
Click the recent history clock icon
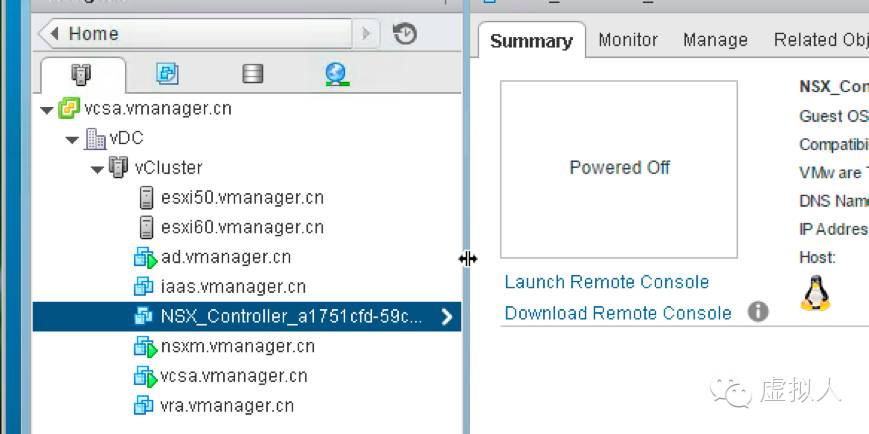[x=405, y=34]
